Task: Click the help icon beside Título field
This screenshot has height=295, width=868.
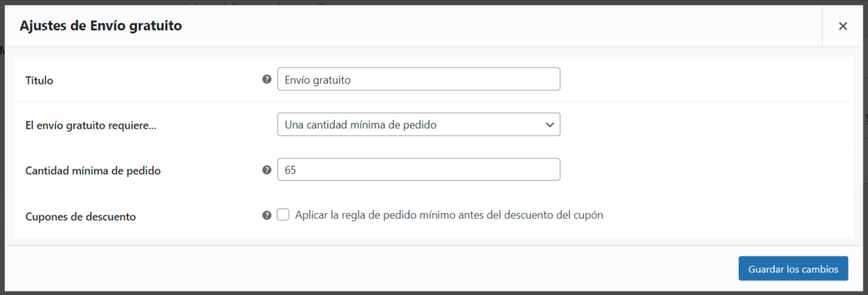Action: tap(266, 79)
